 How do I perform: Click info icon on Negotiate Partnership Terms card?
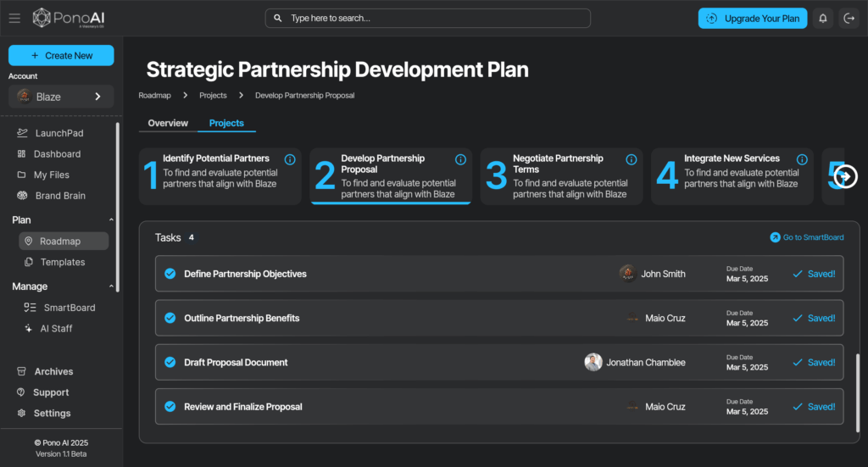pos(631,159)
